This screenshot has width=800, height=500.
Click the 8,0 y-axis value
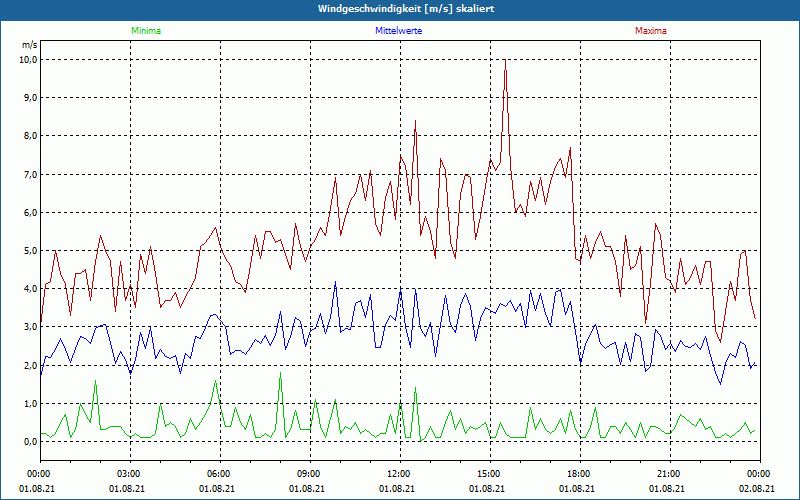pos(31,136)
